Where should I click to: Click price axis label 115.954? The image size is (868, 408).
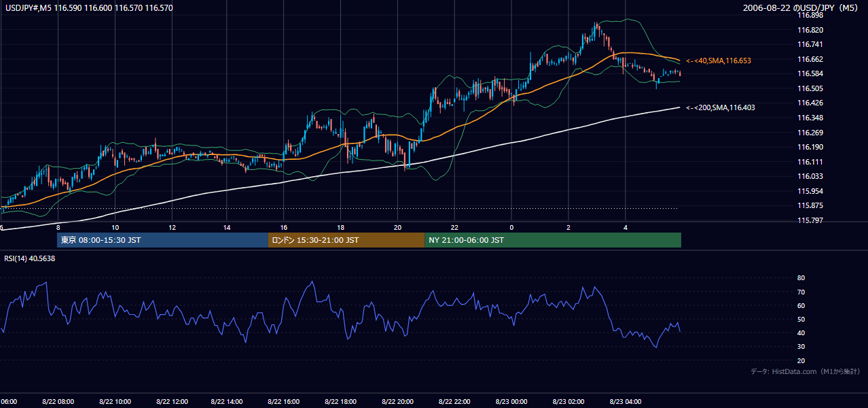[810, 191]
